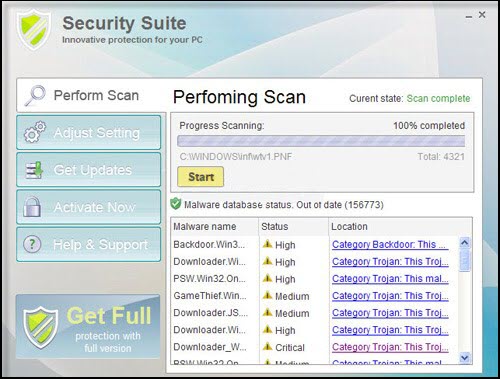Click the gears icon on Adjust Setting

35,132
